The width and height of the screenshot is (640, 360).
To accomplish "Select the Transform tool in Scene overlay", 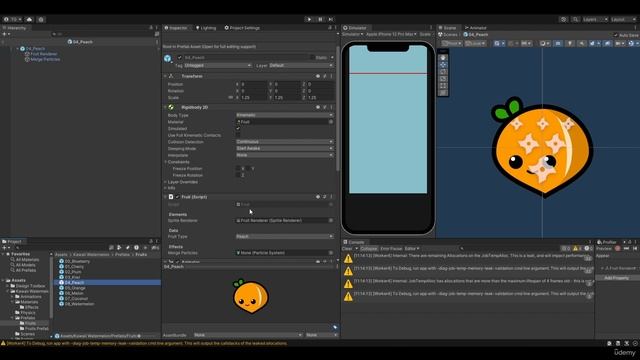I will coord(443,93).
